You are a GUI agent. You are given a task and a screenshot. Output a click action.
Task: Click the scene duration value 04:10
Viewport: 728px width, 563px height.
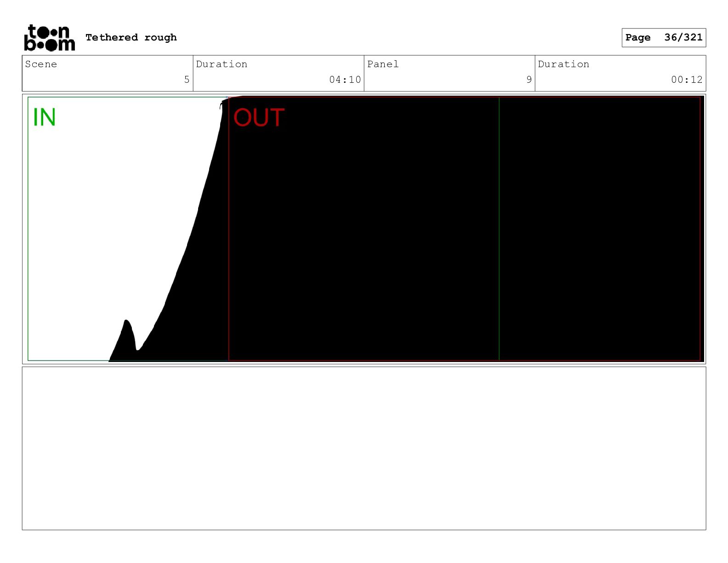click(x=345, y=80)
